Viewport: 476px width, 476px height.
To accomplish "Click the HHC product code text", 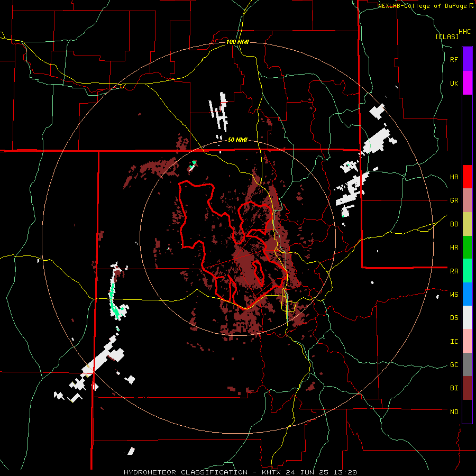I will tap(465, 32).
